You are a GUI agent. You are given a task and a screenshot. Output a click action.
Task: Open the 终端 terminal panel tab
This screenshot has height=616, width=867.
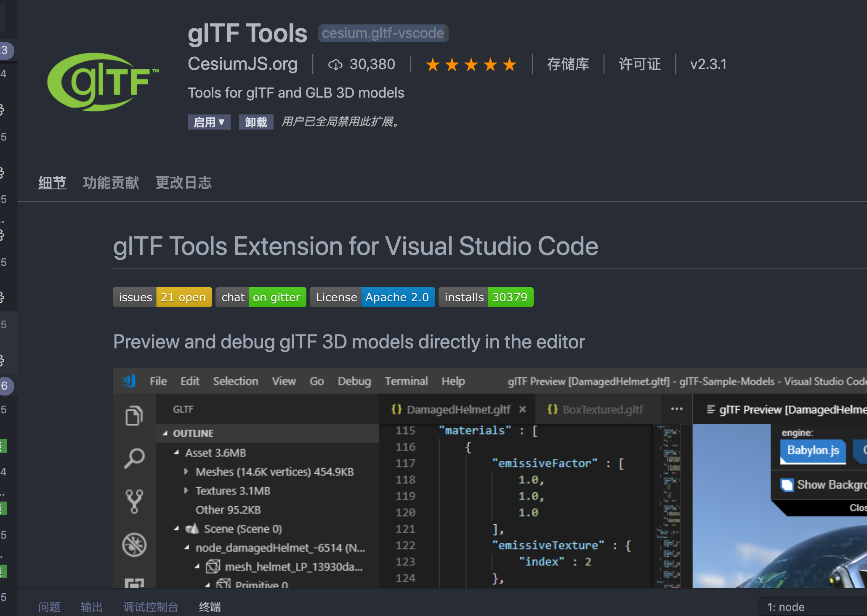(210, 607)
